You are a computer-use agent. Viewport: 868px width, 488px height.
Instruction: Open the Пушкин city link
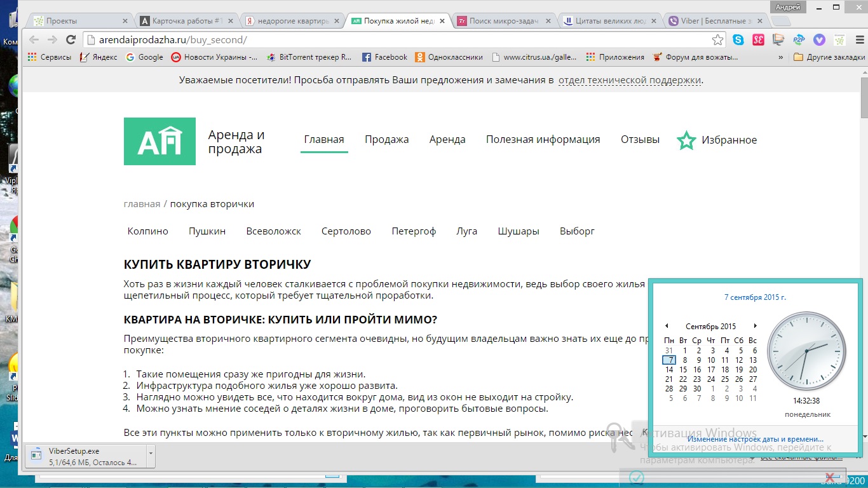[207, 231]
